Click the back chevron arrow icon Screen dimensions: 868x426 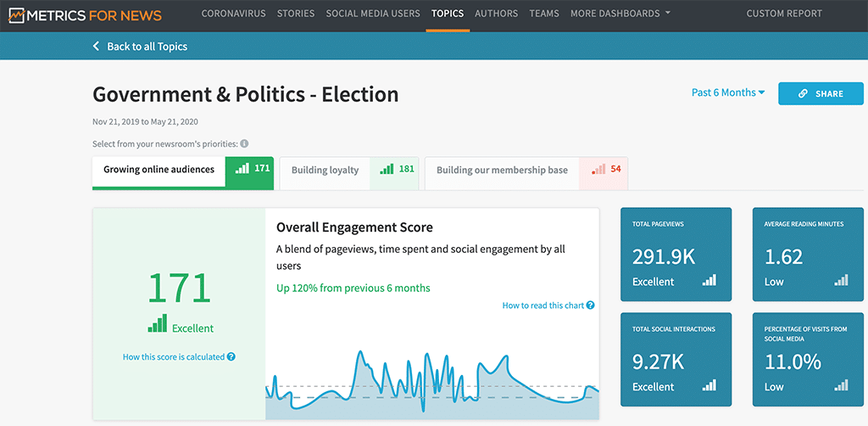pos(97,46)
